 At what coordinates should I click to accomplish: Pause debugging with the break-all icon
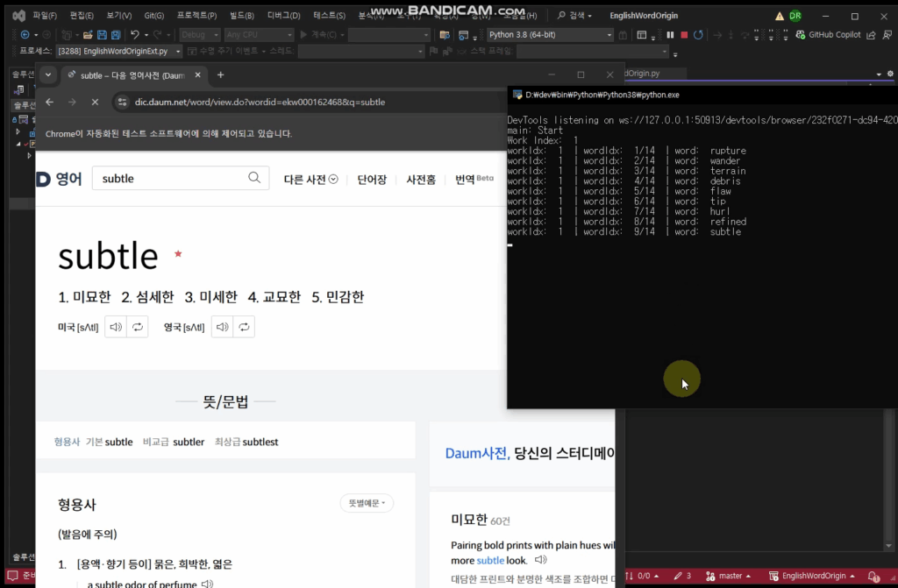point(670,35)
